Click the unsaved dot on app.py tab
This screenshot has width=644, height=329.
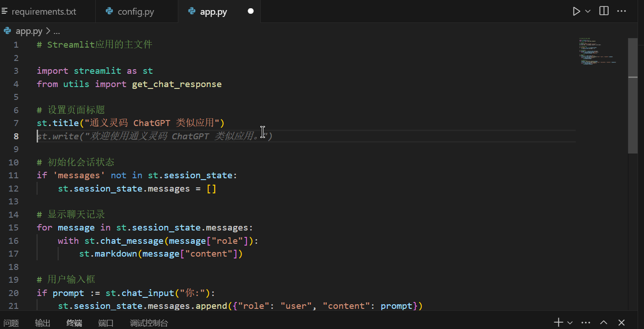point(251,11)
